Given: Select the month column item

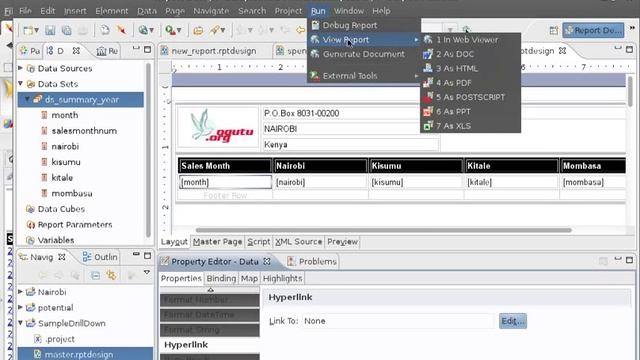Looking at the screenshot, I should pyautogui.click(x=64, y=115).
